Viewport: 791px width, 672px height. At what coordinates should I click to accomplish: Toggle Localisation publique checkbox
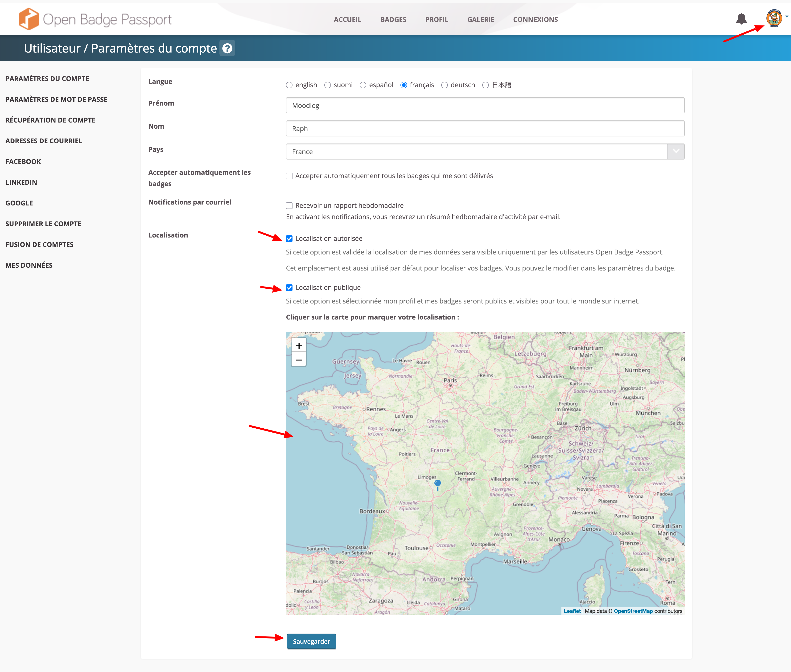point(289,288)
